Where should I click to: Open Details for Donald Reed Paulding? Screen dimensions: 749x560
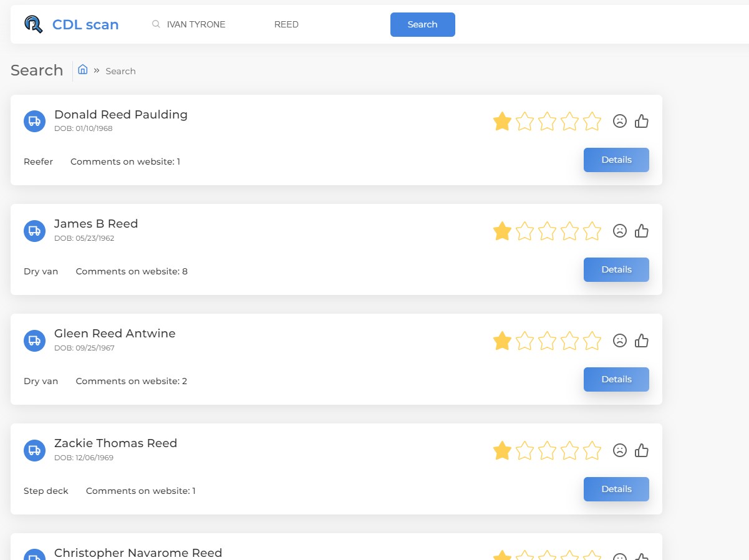click(616, 160)
